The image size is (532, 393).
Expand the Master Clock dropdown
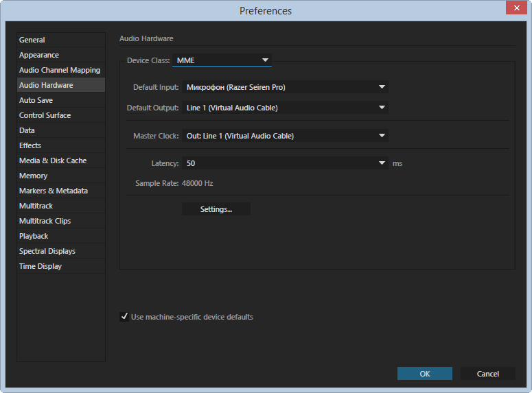[x=285, y=136]
